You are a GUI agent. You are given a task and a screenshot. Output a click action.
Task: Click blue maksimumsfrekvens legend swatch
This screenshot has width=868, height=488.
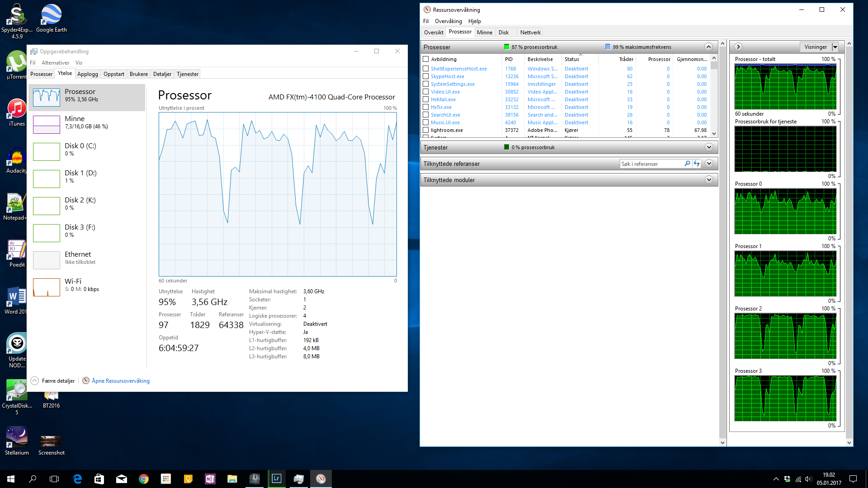click(x=608, y=47)
